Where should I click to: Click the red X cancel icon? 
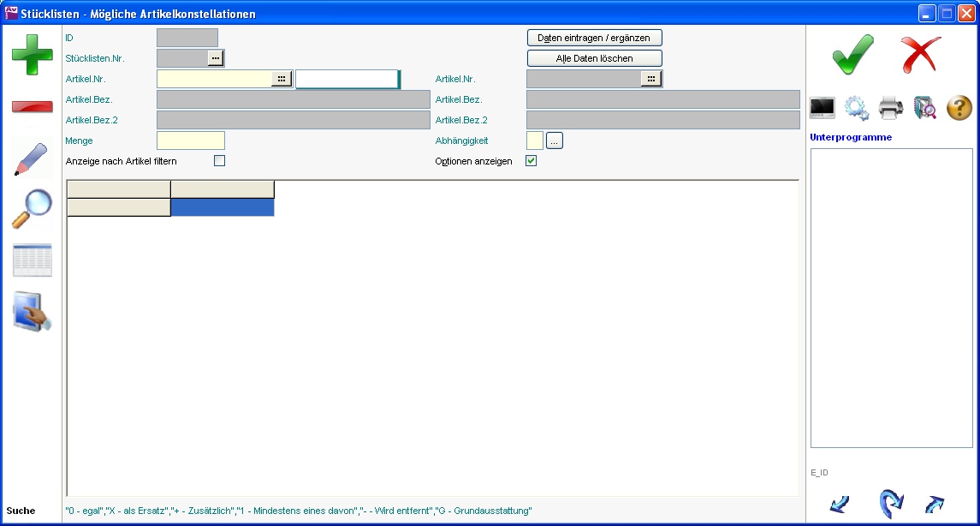coord(921,55)
